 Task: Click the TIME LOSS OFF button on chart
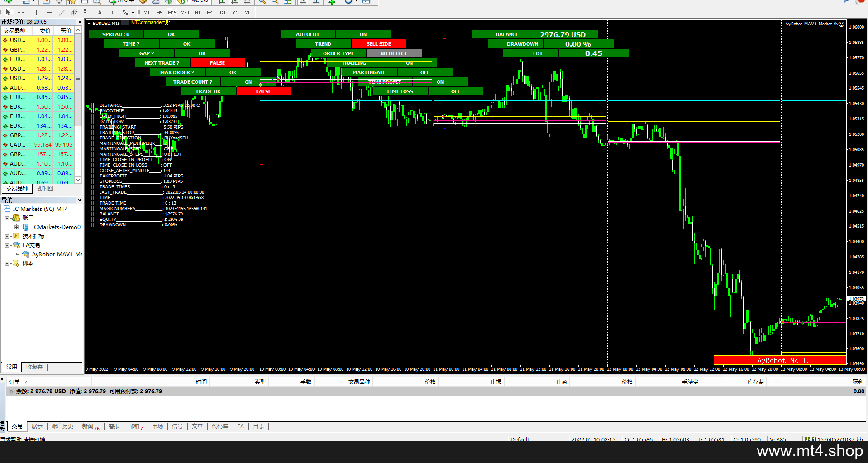456,91
